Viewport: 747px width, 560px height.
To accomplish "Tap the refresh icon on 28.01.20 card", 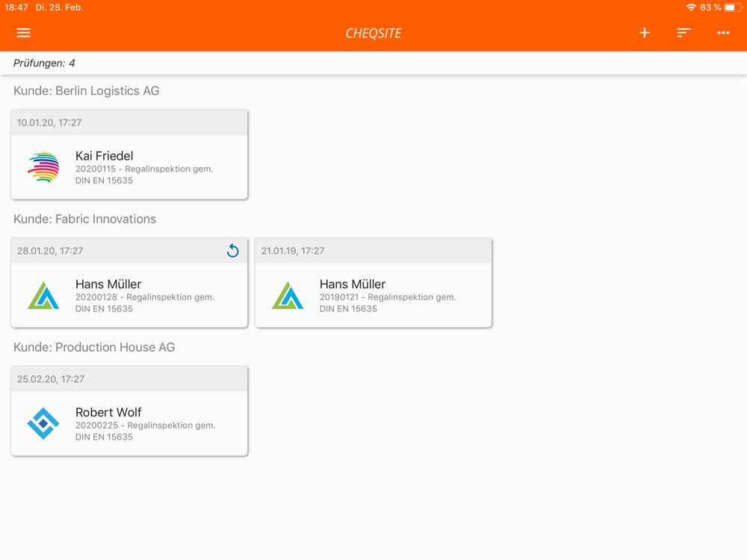I will click(x=232, y=250).
